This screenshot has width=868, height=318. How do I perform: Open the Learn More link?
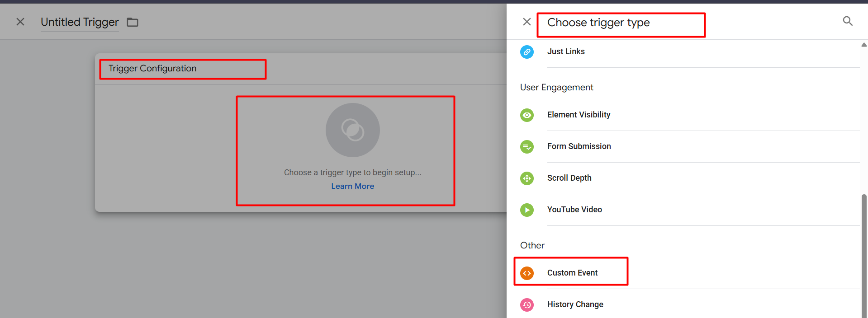352,186
